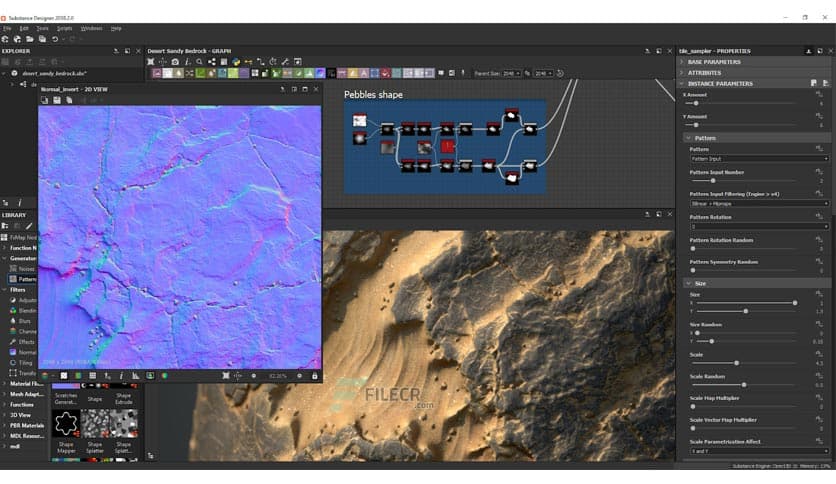Click the share/link nodes icon in graph toolbar

click(x=212, y=62)
